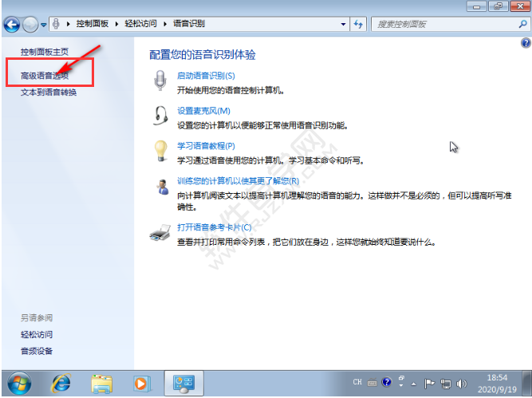Click the Back navigation arrow
This screenshot has width=532, height=398.
click(12, 25)
